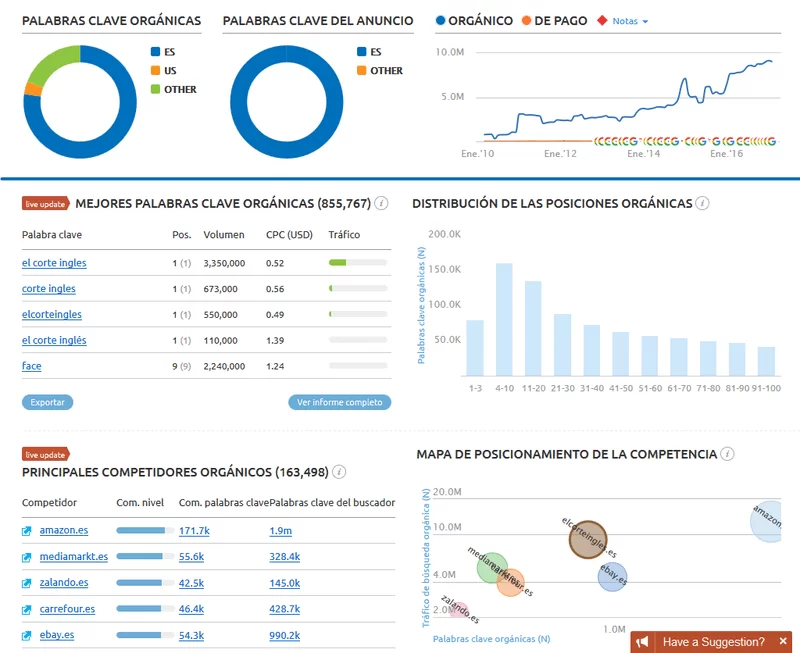This screenshot has width=800, height=653.
Task: Click the ebay.es bubble in competitor map
Action: pyautogui.click(x=612, y=576)
